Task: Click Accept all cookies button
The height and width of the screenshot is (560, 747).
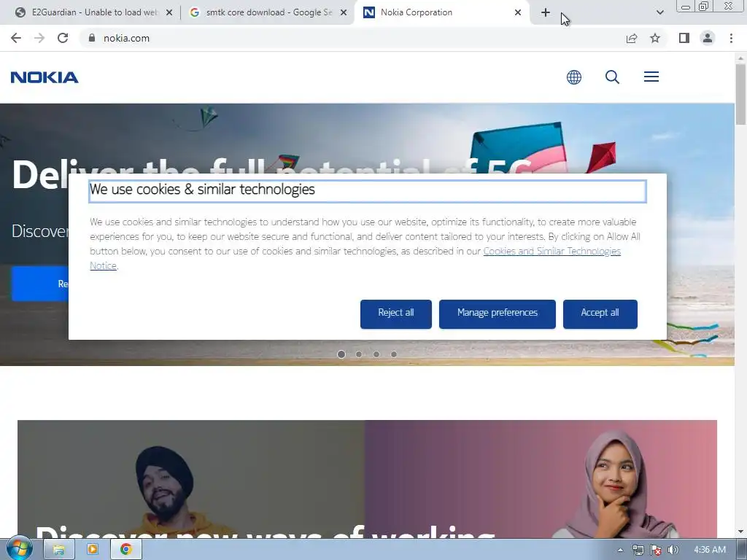Action: coord(600,314)
